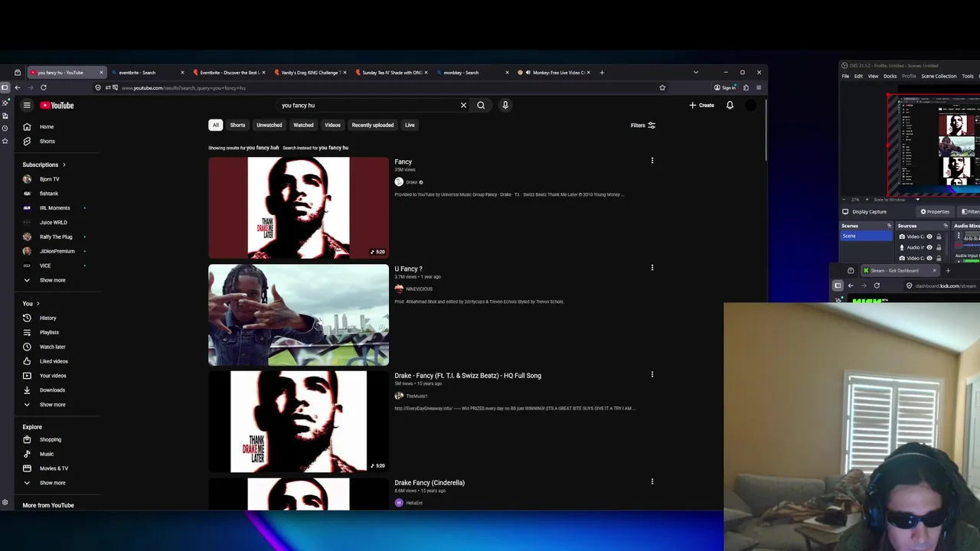Expand Show more under Subscriptions
The image size is (980, 551).
coord(52,280)
